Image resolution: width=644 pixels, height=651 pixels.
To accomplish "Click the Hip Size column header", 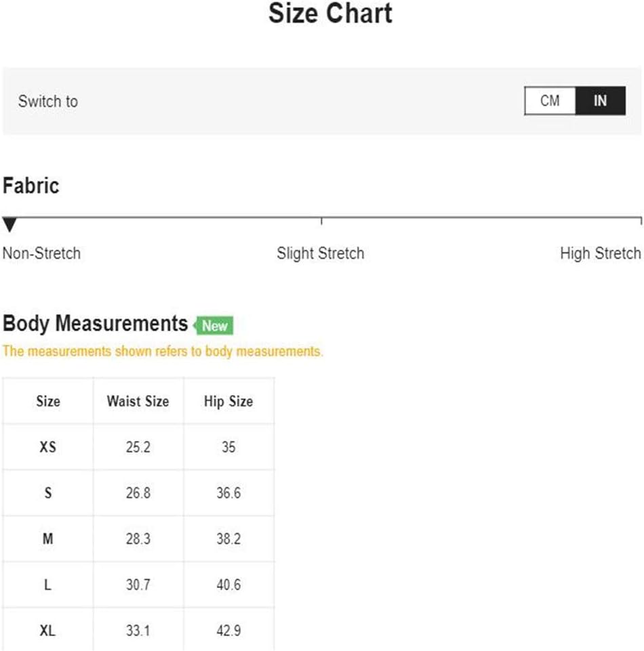I will [x=228, y=401].
